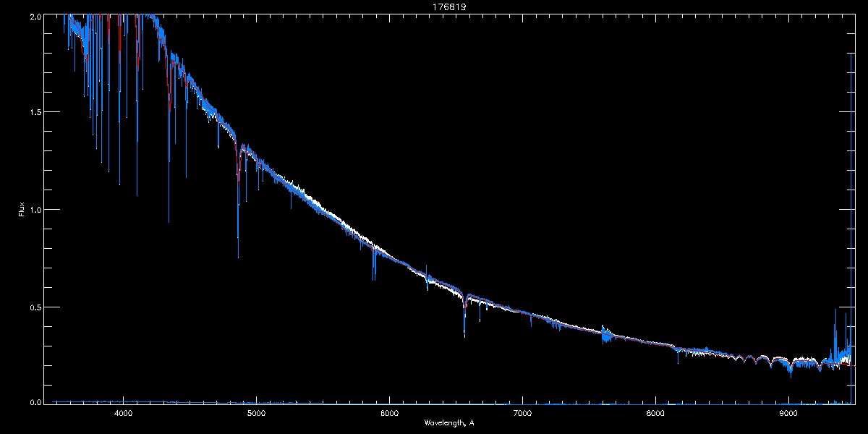Click the H-alpha absorption dip near 6560 Angstrom
Image resolution: width=868 pixels, height=434 pixels.
(x=464, y=315)
